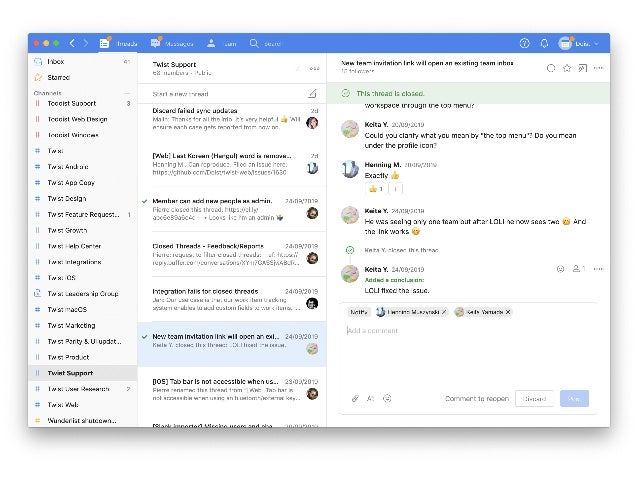This screenshot has width=638, height=479.
Task: Open Twist Help Center channel
Action: tap(83, 246)
